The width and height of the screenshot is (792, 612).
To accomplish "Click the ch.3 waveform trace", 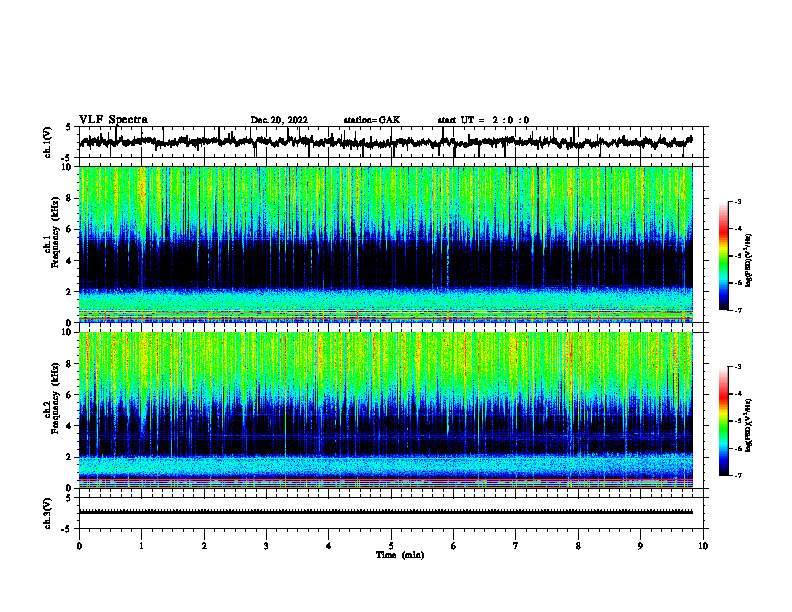I will pyautogui.click(x=386, y=512).
